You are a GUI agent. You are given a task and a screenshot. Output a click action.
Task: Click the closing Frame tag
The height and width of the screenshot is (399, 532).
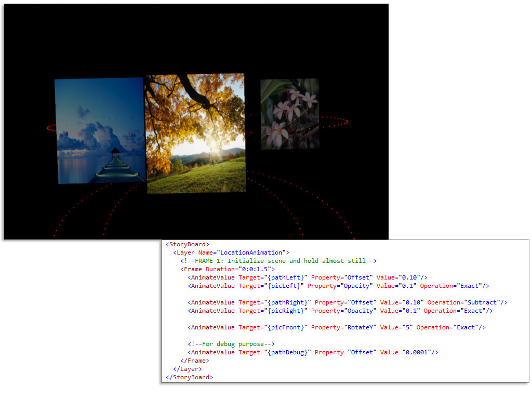195,361
